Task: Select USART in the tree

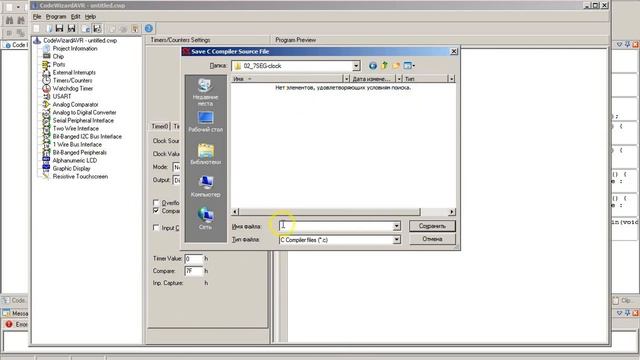Action: pyautogui.click(x=62, y=96)
